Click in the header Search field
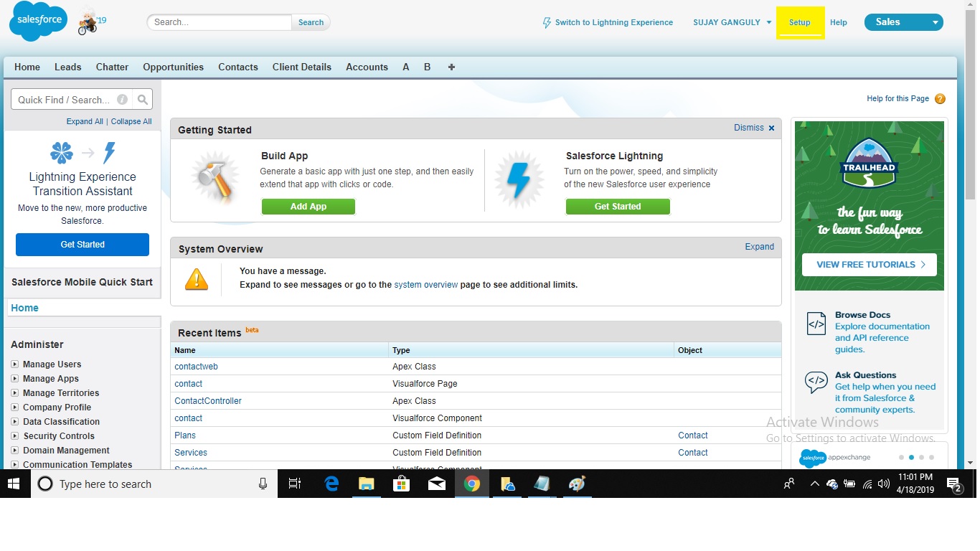Image resolution: width=980 pixels, height=551 pixels. (x=220, y=22)
